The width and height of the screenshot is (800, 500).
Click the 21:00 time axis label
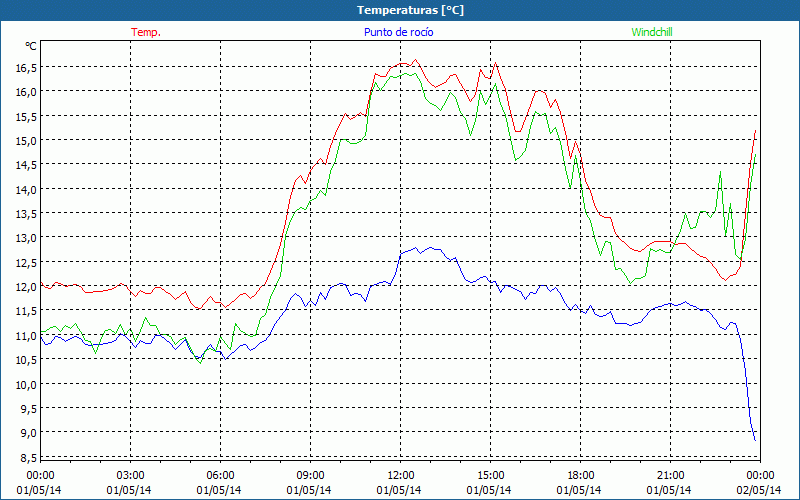pyautogui.click(x=670, y=475)
